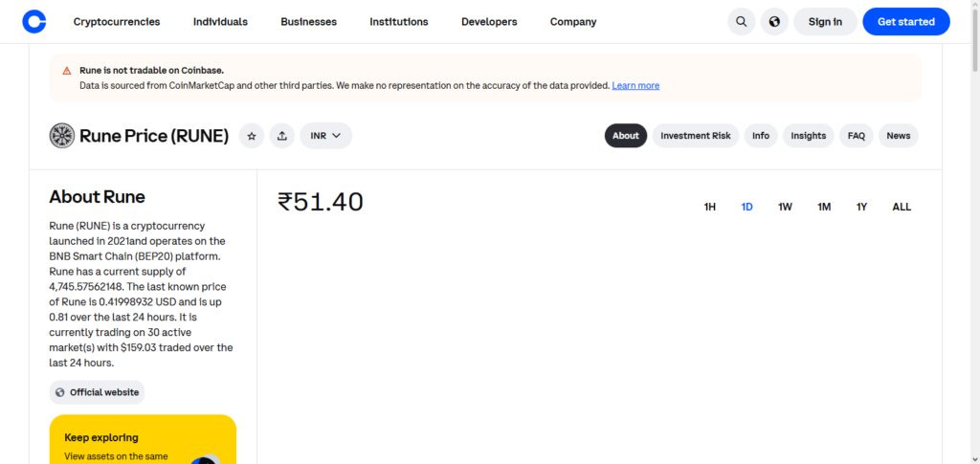980x464 pixels.
Task: Click the Coinbase logo icon
Action: click(34, 22)
